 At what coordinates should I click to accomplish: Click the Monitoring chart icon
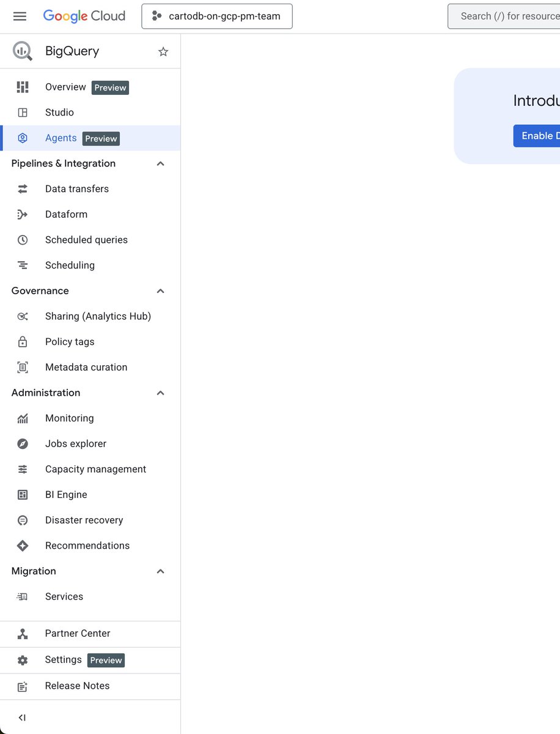point(23,418)
